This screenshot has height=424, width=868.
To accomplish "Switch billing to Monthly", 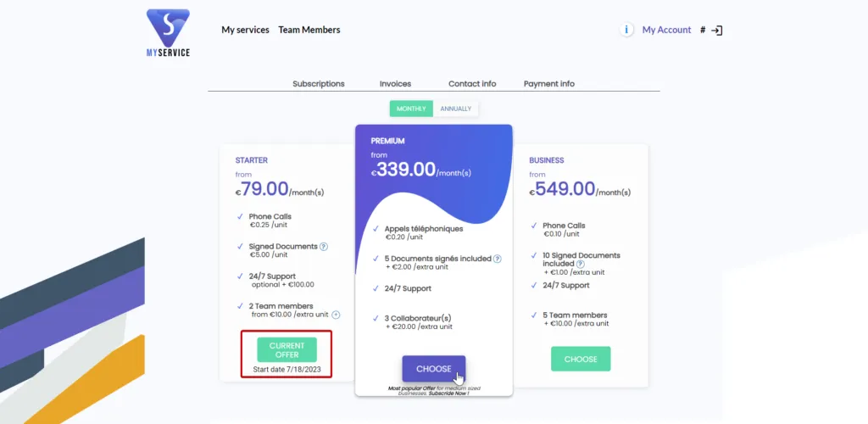I will (x=411, y=109).
